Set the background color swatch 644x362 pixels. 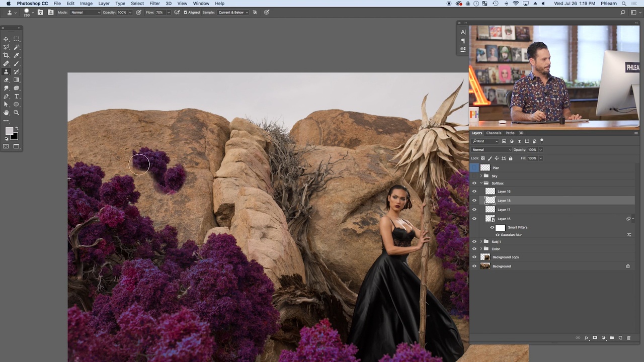pyautogui.click(x=15, y=136)
